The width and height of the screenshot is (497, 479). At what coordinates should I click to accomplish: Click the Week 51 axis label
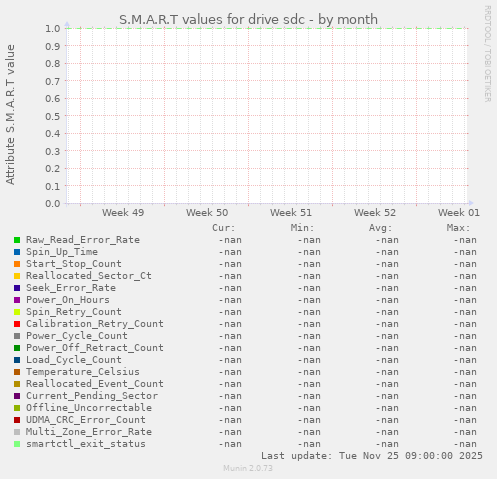[x=291, y=213]
